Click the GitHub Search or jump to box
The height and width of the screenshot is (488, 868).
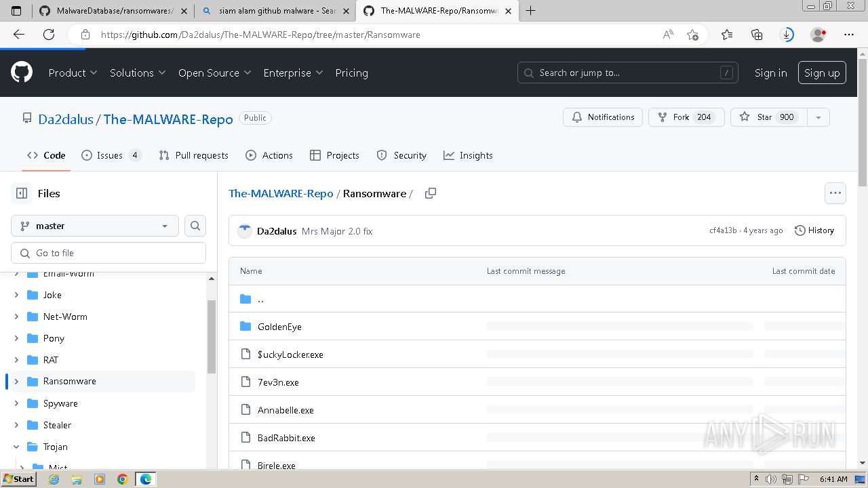tap(628, 73)
